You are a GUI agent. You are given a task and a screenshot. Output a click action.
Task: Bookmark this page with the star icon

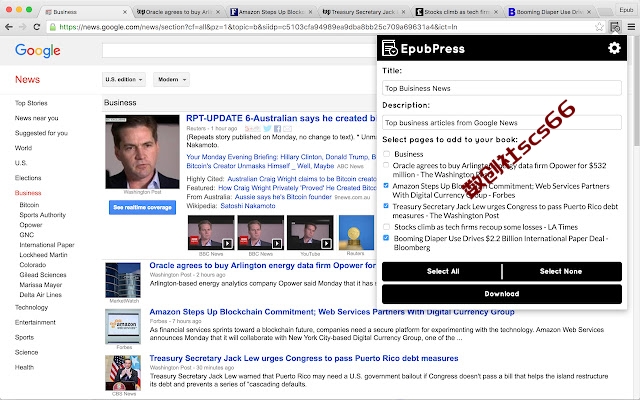point(599,27)
